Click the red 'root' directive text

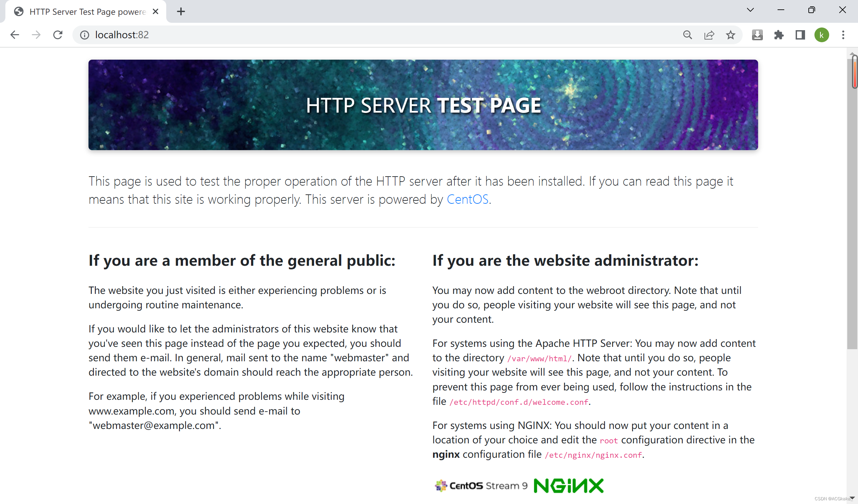608,441
